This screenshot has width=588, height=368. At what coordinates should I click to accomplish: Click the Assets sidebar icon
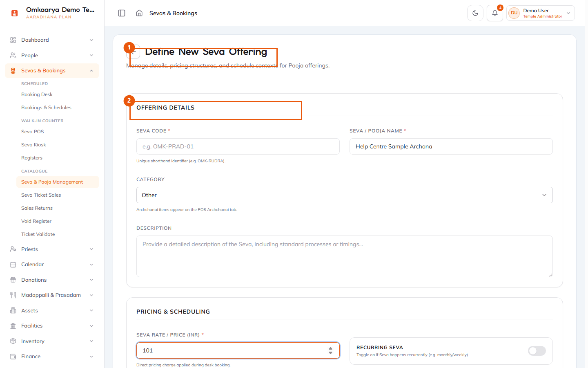tap(13, 310)
